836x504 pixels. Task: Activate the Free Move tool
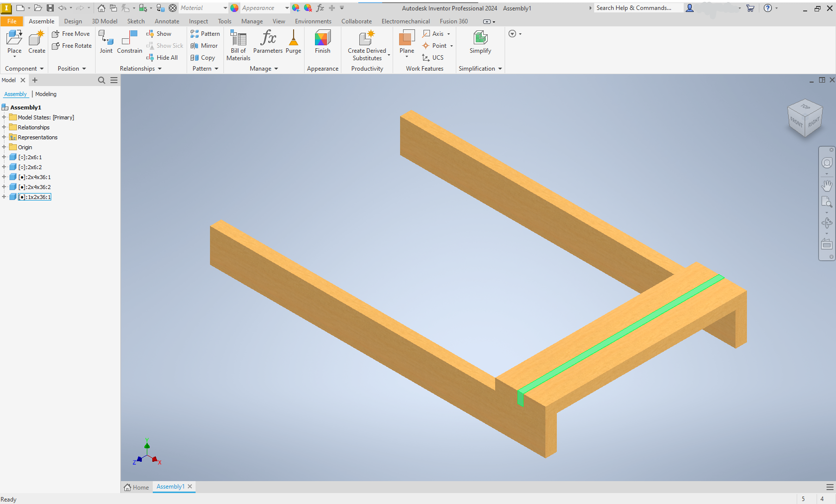(x=71, y=34)
